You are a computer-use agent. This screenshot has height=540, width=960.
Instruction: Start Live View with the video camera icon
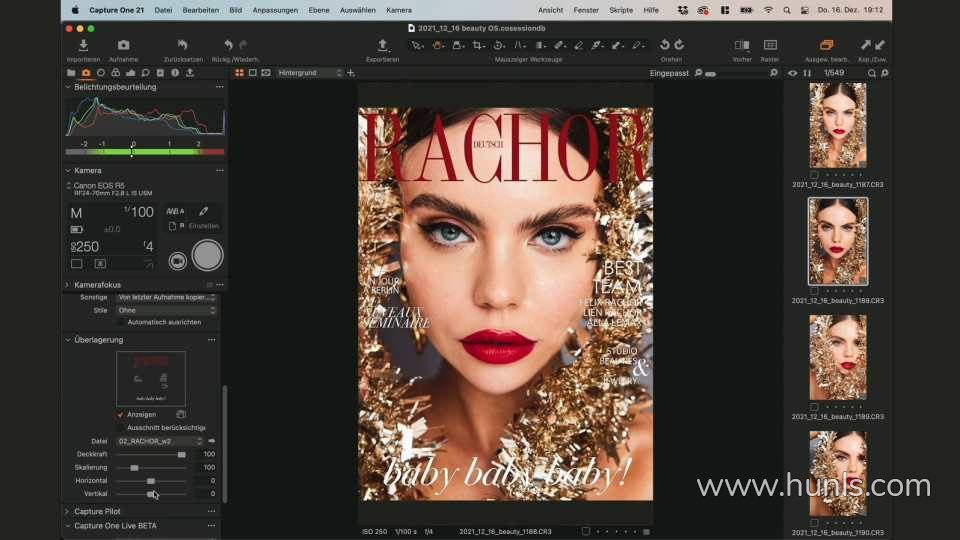(177, 260)
